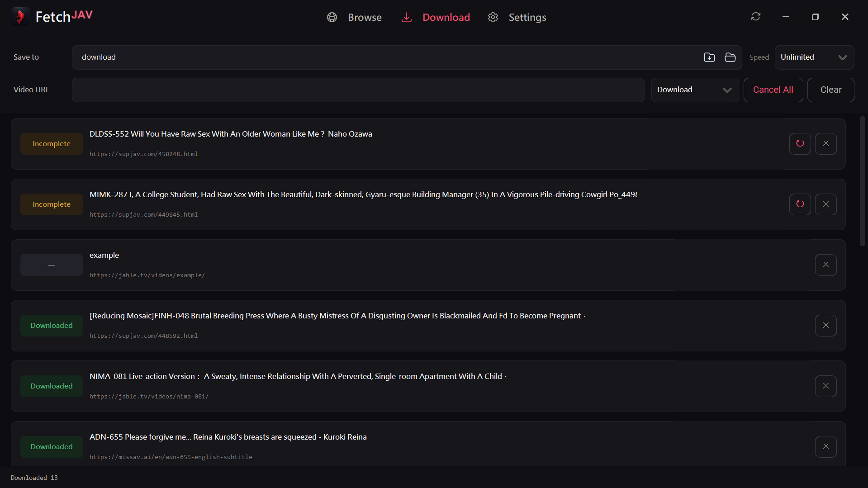Click Downloaded badge on ADN-655 row
This screenshot has width=868, height=488.
[x=52, y=447]
